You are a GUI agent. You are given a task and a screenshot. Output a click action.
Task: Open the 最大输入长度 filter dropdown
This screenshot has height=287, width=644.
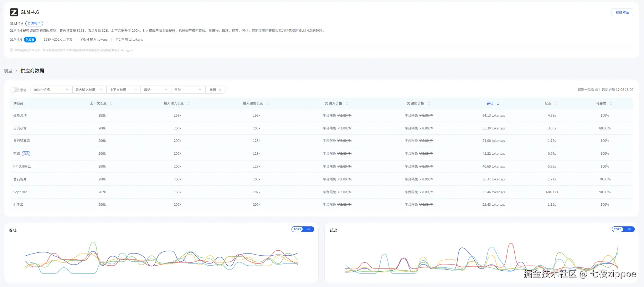[89, 90]
